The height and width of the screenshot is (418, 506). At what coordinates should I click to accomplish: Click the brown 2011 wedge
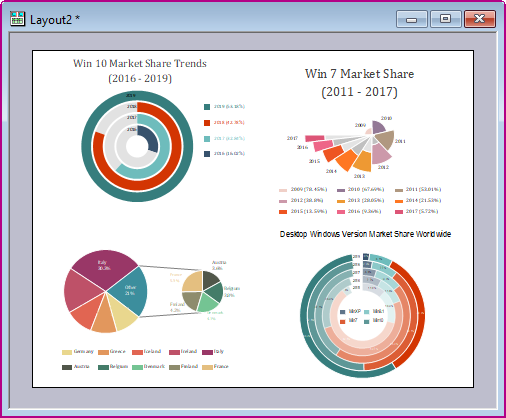(x=385, y=140)
